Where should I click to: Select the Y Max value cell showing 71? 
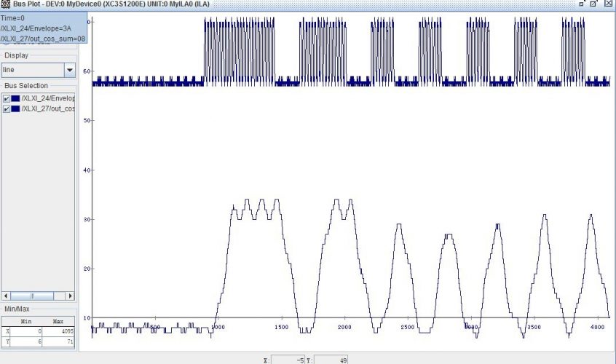pyautogui.click(x=58, y=340)
